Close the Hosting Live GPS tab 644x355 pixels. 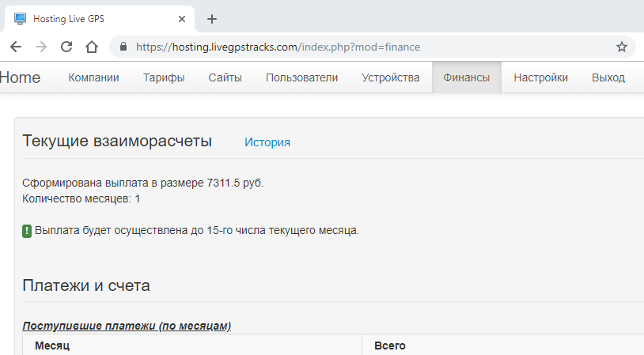pyautogui.click(x=183, y=19)
